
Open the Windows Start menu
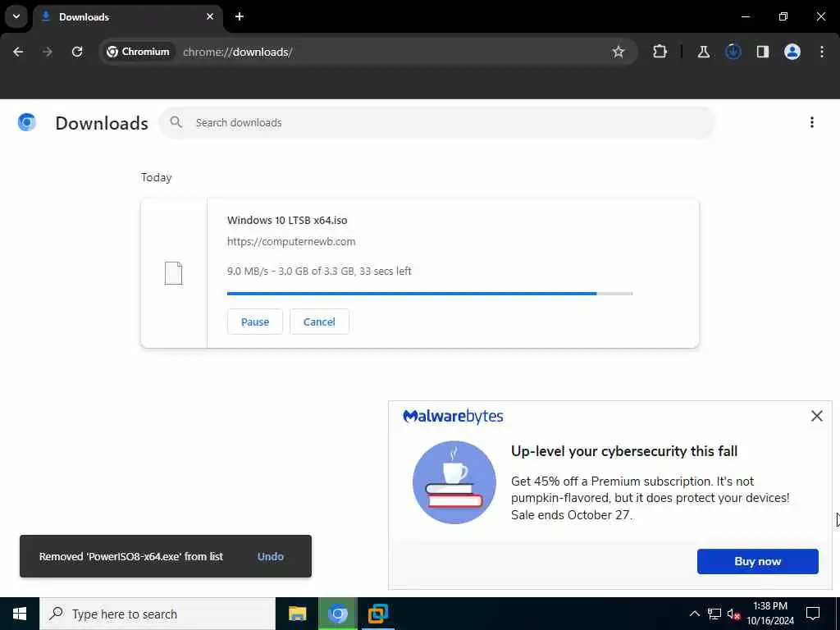[x=20, y=614]
